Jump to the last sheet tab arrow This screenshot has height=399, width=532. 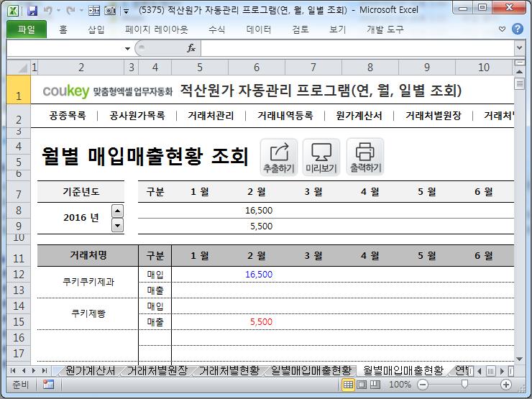(x=44, y=370)
